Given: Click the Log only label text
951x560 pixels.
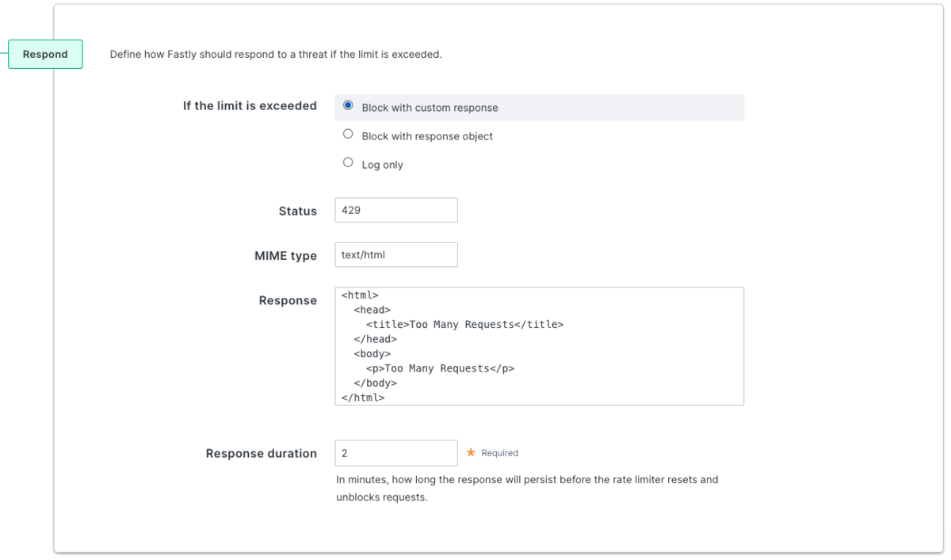Looking at the screenshot, I should pos(383,165).
